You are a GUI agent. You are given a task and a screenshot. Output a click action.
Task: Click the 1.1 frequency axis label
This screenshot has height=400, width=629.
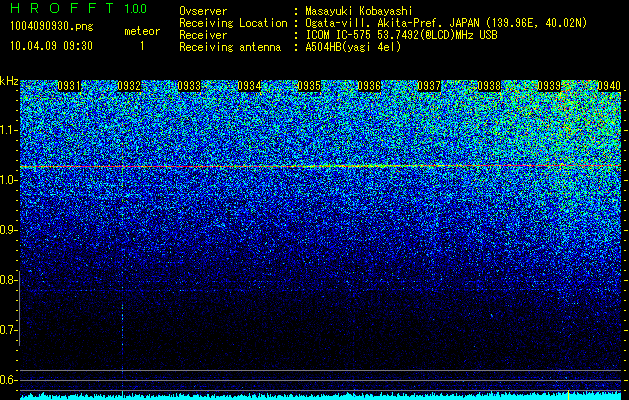[8, 130]
